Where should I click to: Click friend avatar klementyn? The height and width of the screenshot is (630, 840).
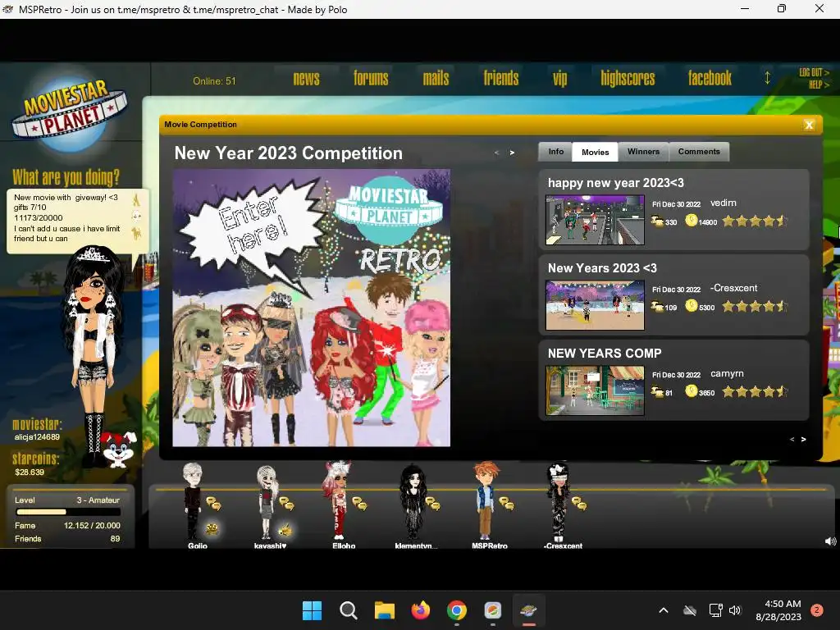tap(412, 502)
